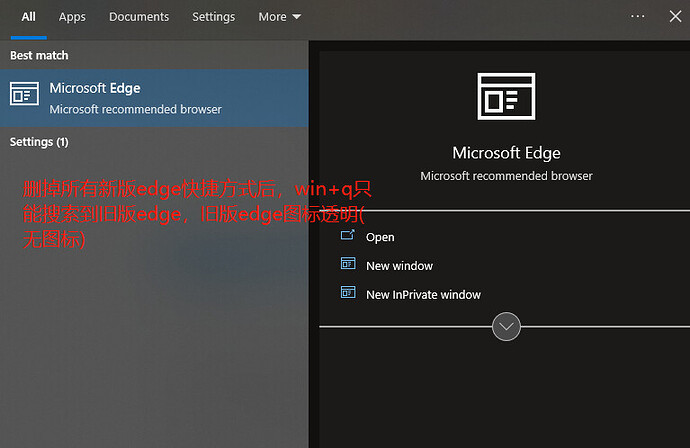Viewport: 690px width, 448px height.
Task: Switch to the Apps search tab
Action: [72, 17]
